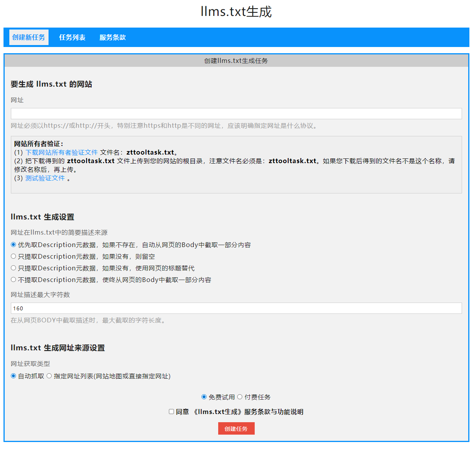The height and width of the screenshot is (449, 476).
Task: Open the 服务条款 tab
Action: [x=113, y=37]
